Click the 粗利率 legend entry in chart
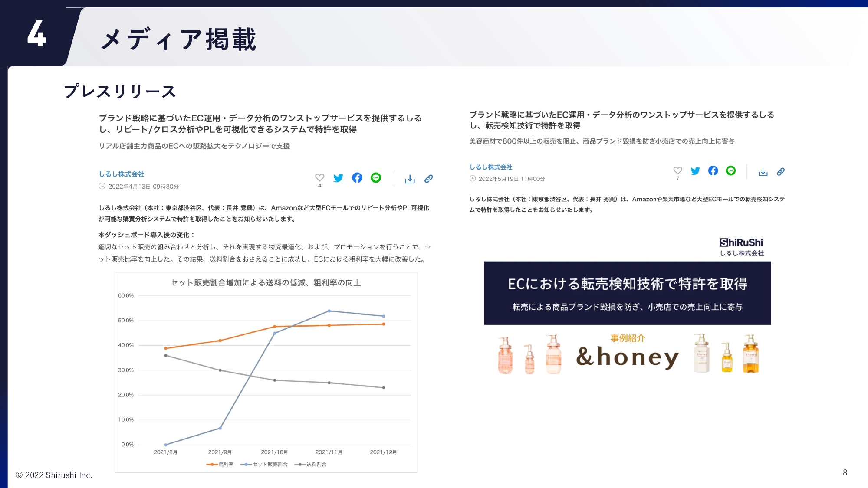 [220, 464]
